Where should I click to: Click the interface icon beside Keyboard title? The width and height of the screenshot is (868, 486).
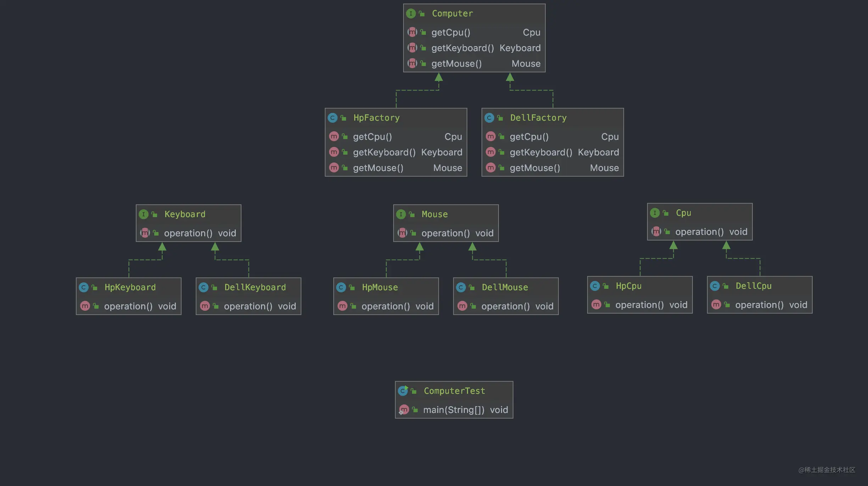click(x=144, y=214)
